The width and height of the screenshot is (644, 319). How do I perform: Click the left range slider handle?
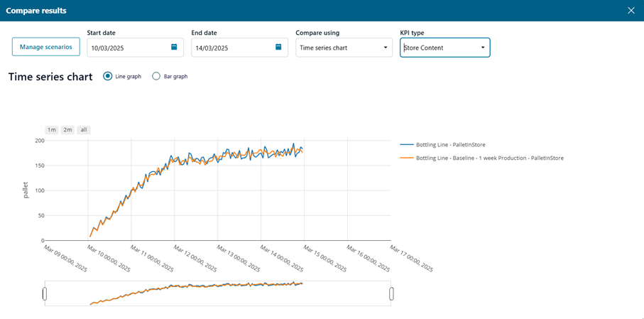pyautogui.click(x=45, y=293)
